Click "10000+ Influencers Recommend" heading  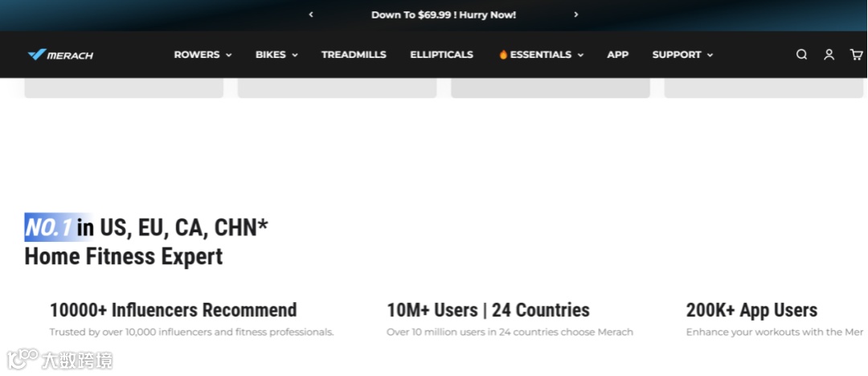174,309
